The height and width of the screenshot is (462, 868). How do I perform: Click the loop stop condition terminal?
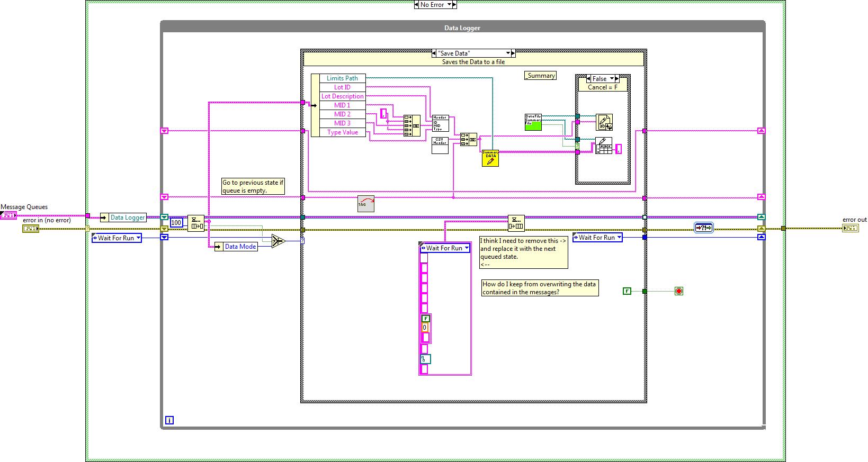click(x=679, y=291)
